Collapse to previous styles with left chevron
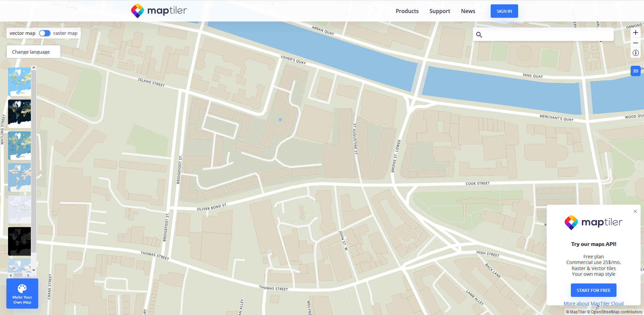Screen dimensions: 644x315 [x=11, y=275]
